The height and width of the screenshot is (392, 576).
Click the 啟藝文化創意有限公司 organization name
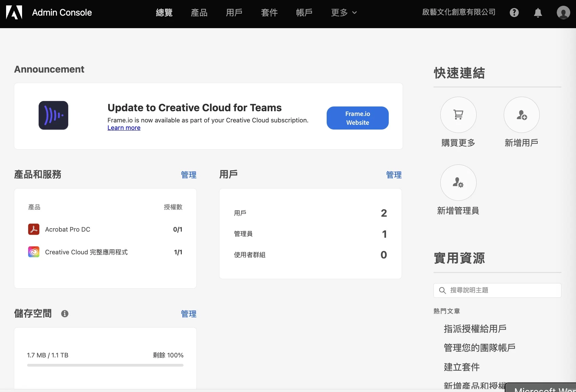459,12
